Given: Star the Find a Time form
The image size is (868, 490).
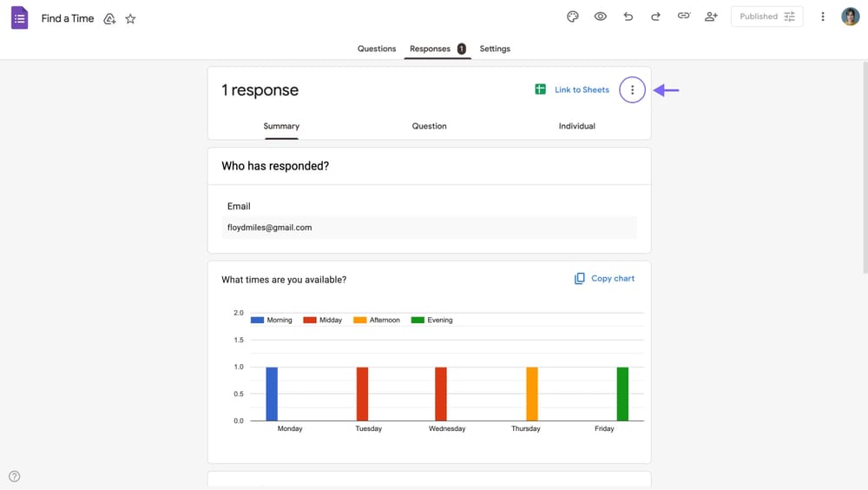Looking at the screenshot, I should pyautogui.click(x=130, y=18).
